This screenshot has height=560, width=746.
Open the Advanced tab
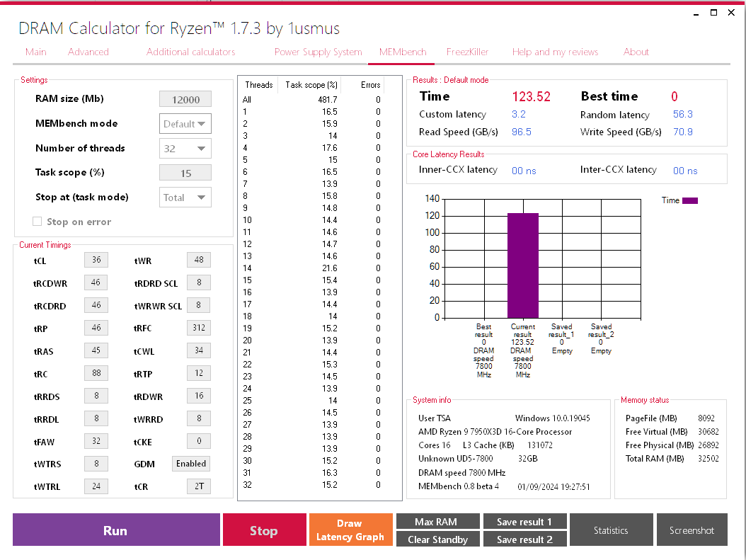(88, 52)
